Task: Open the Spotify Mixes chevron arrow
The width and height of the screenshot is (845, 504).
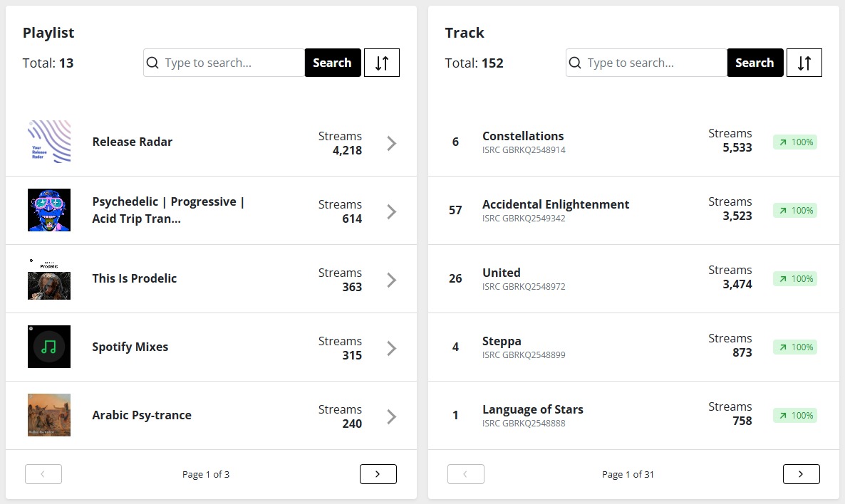Action: 391,348
